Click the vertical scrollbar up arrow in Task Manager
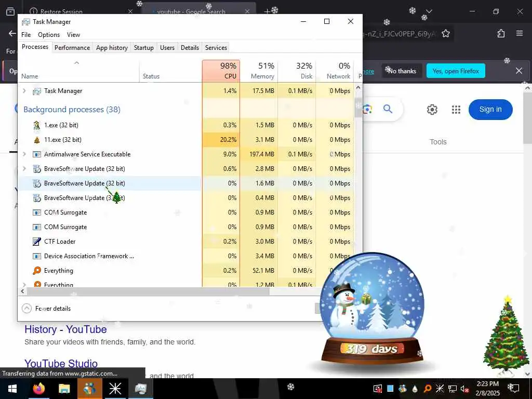 point(358,87)
